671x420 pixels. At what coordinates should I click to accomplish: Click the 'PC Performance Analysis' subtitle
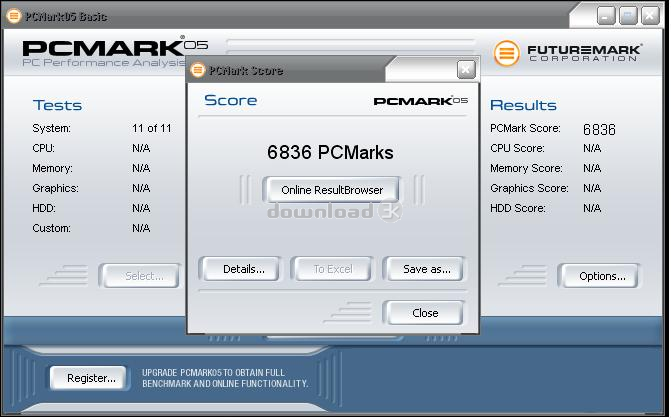point(104,63)
